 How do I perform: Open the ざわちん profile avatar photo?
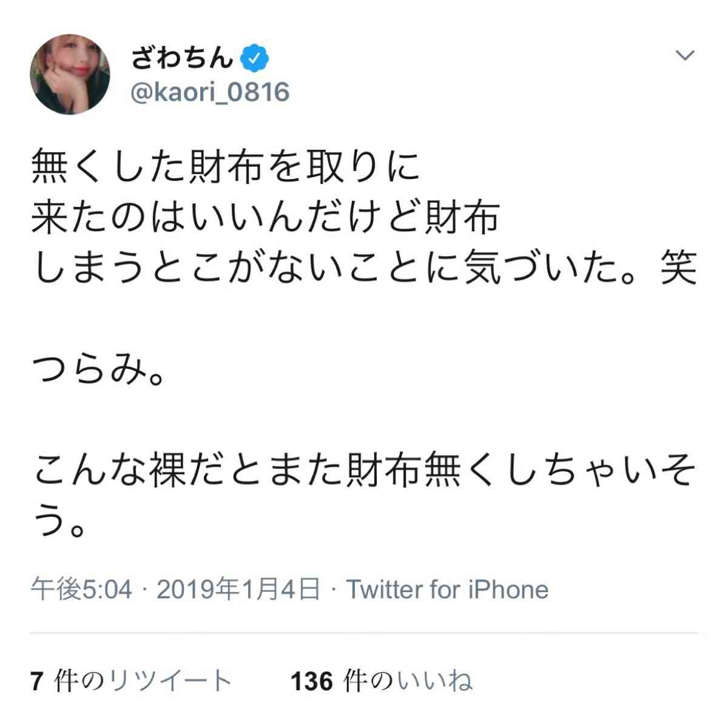point(70,74)
